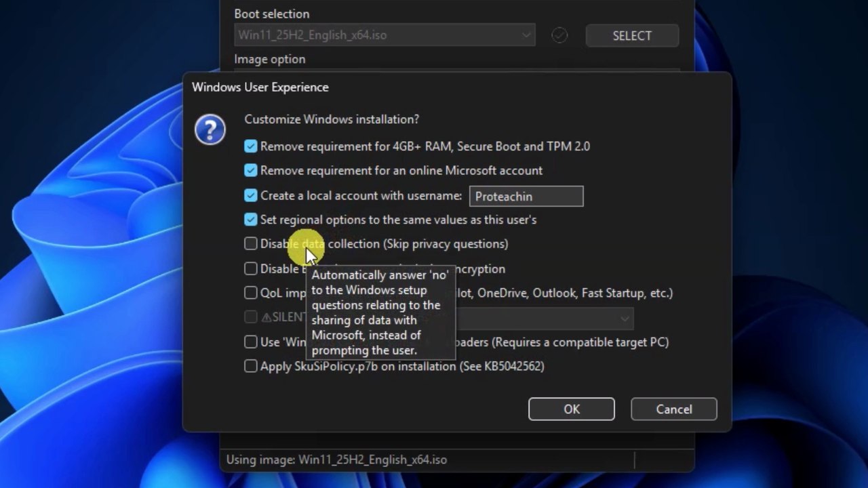Toggle Create a local account with username

click(x=251, y=195)
